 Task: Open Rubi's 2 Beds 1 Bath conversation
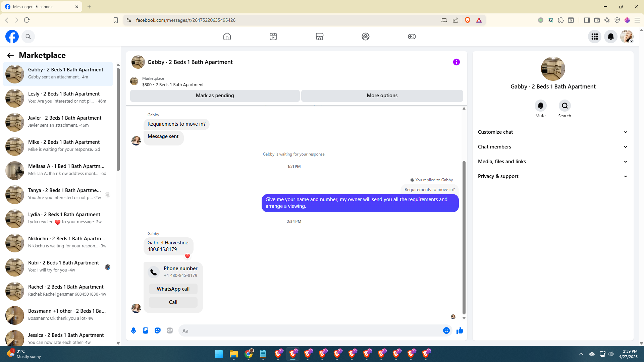coord(58,267)
